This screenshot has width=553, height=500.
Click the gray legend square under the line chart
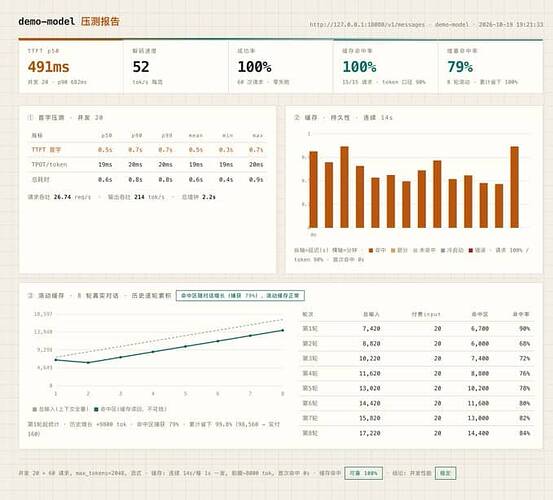pos(35,409)
